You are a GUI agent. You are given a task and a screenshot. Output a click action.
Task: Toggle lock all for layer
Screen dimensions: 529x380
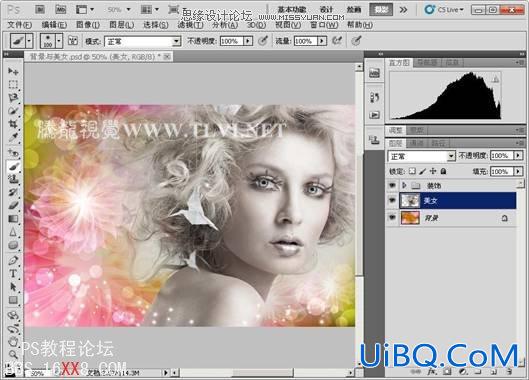coord(443,171)
